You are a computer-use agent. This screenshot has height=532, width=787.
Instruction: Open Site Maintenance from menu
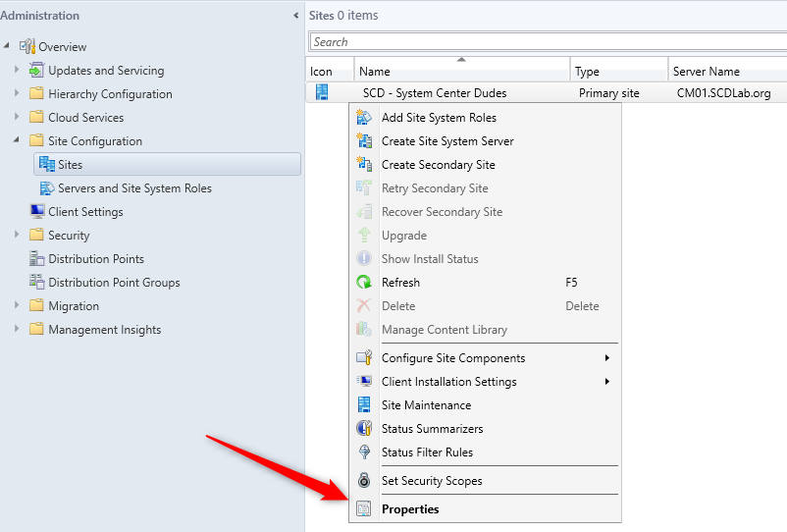coord(485,405)
